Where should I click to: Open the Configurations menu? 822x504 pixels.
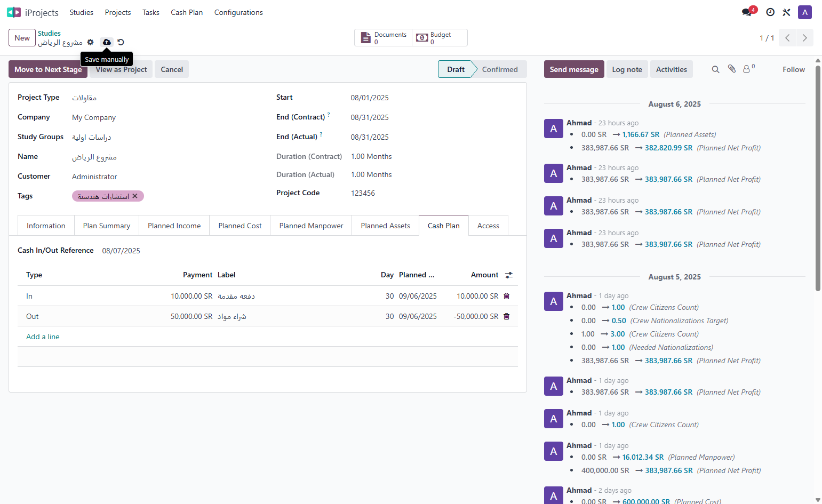(x=238, y=12)
